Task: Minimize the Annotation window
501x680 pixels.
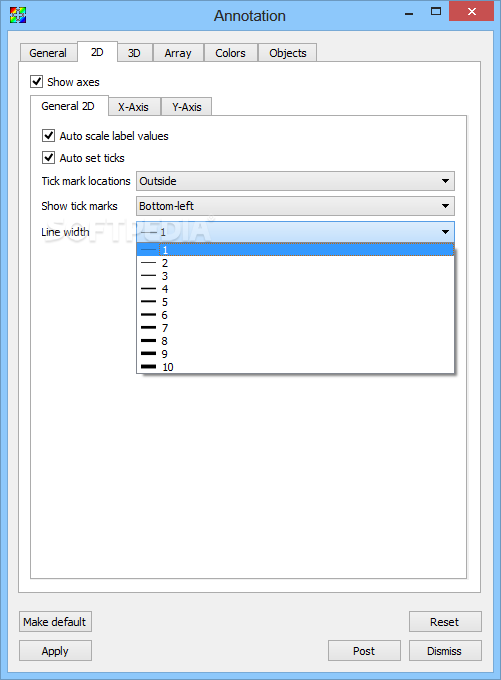Action: 409,13
